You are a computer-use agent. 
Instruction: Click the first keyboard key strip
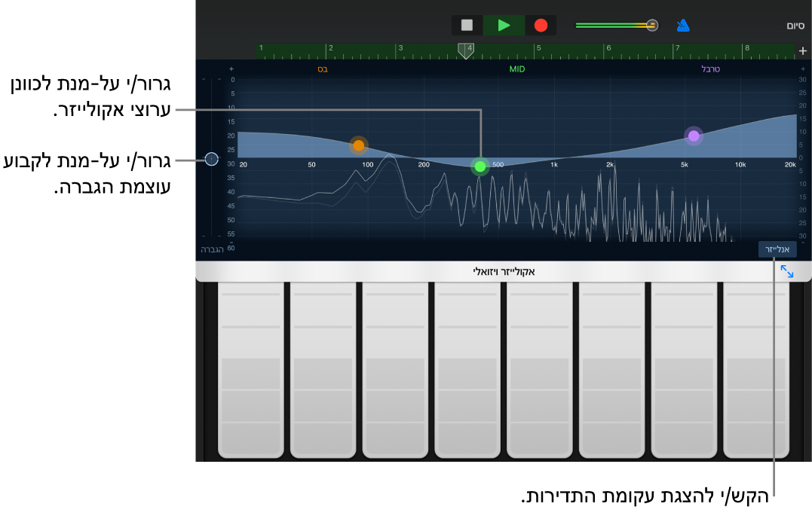tap(250, 370)
